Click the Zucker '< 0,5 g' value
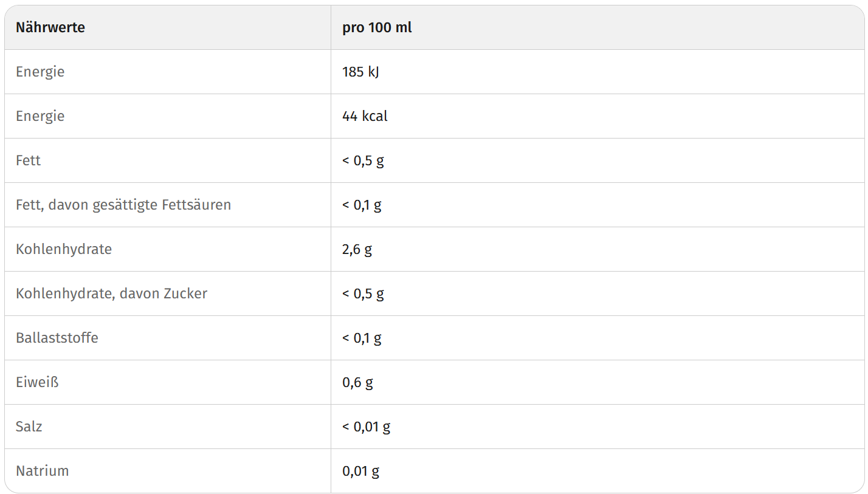 tap(363, 293)
